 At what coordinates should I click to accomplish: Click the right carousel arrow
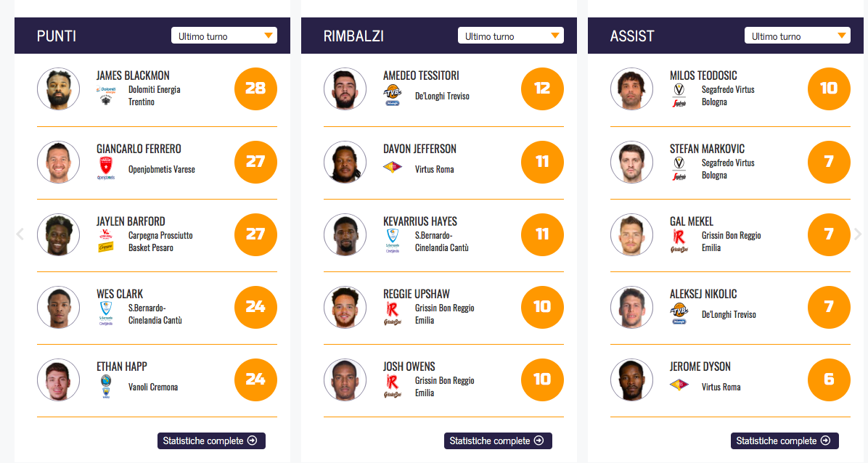point(858,234)
